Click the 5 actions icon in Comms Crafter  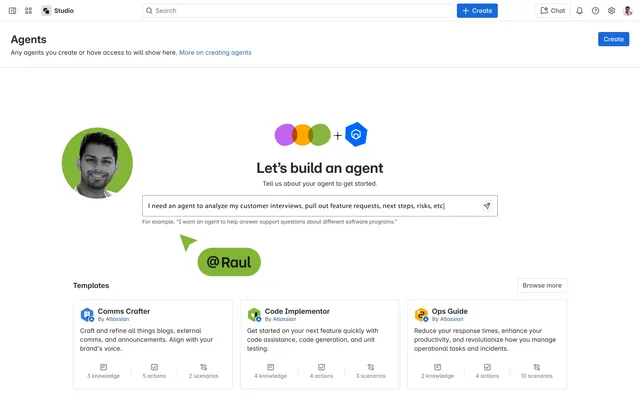154,367
